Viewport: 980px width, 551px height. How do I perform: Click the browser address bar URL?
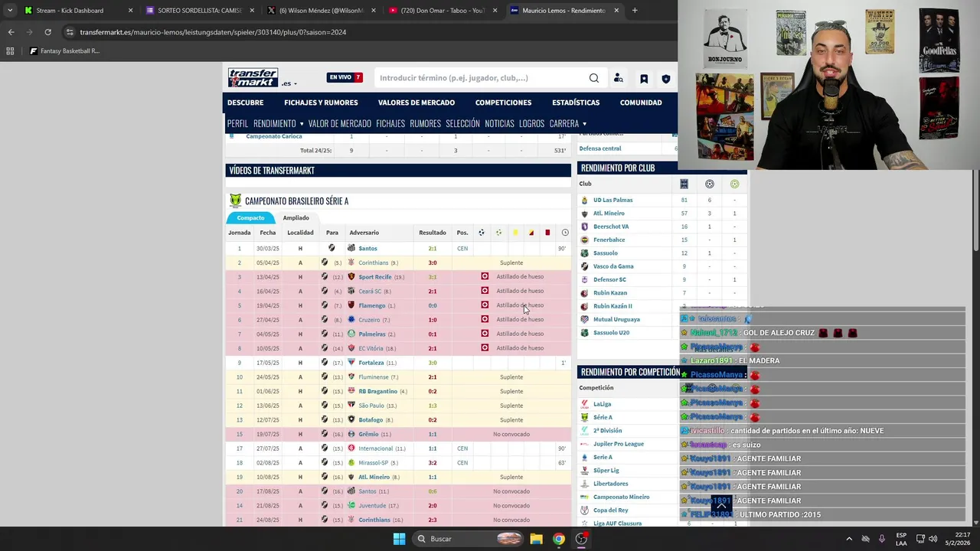coord(213,32)
